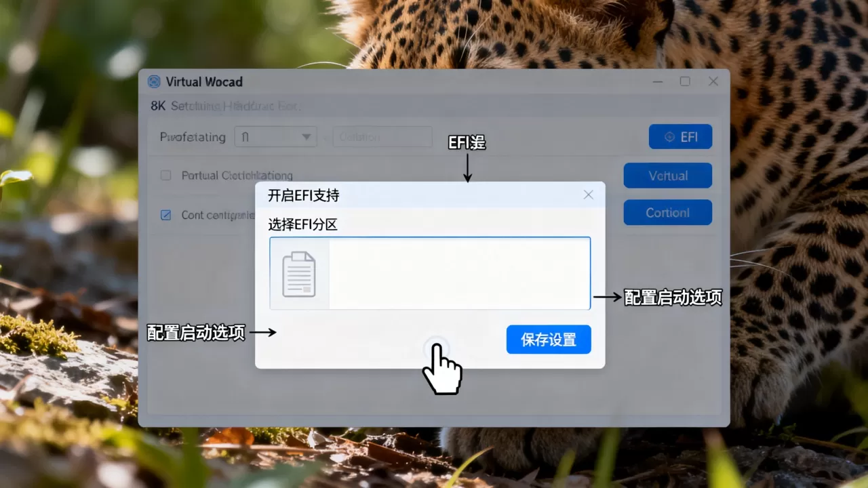This screenshot has height=488, width=868.
Task: Click the Virtual Wocad app icon in title bar
Action: (x=154, y=82)
